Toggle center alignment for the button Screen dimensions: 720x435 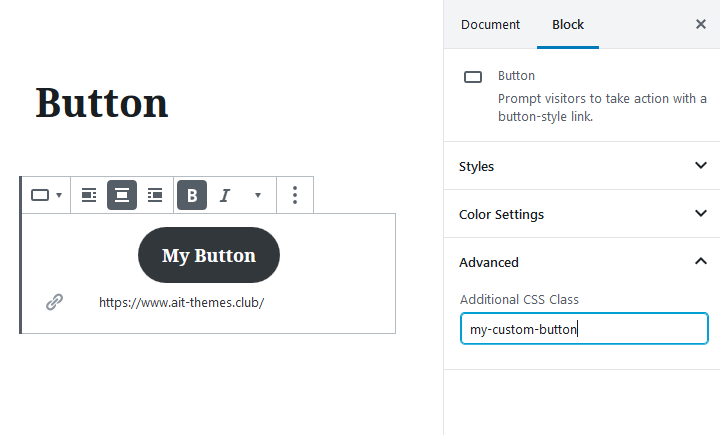coord(122,195)
